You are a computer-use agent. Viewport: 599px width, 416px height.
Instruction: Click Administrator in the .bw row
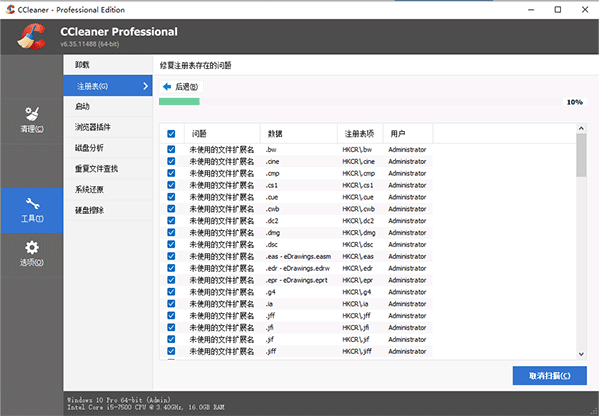point(407,149)
